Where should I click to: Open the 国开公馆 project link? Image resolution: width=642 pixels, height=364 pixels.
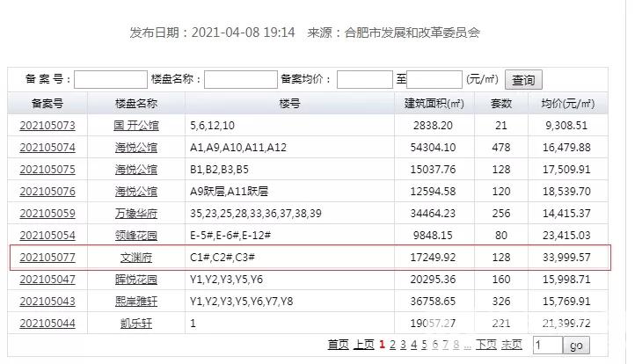point(136,126)
